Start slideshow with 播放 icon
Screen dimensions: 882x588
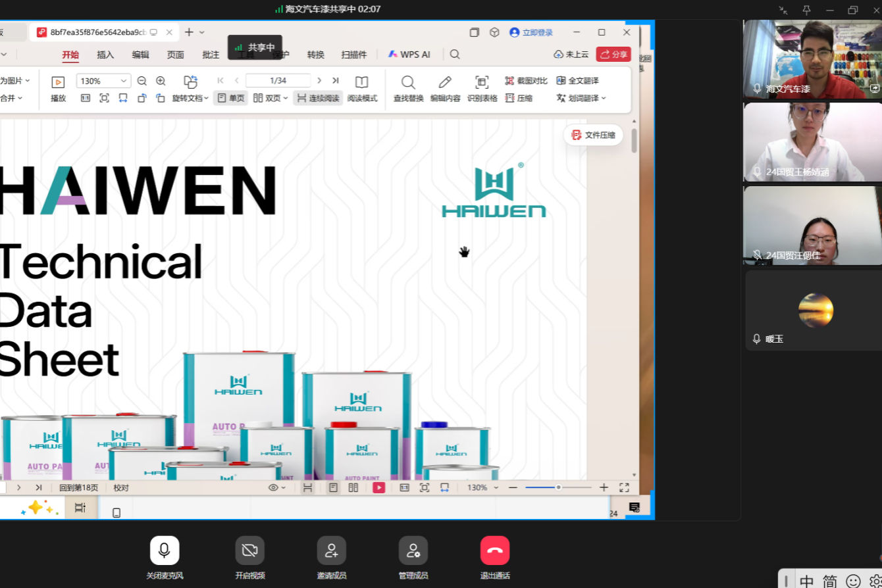coord(58,82)
